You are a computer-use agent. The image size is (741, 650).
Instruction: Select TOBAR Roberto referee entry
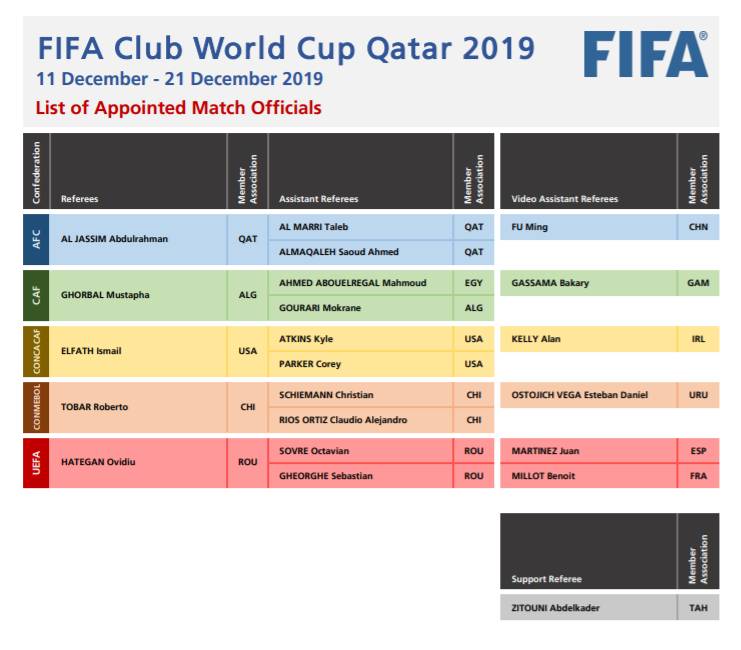pyautogui.click(x=138, y=407)
